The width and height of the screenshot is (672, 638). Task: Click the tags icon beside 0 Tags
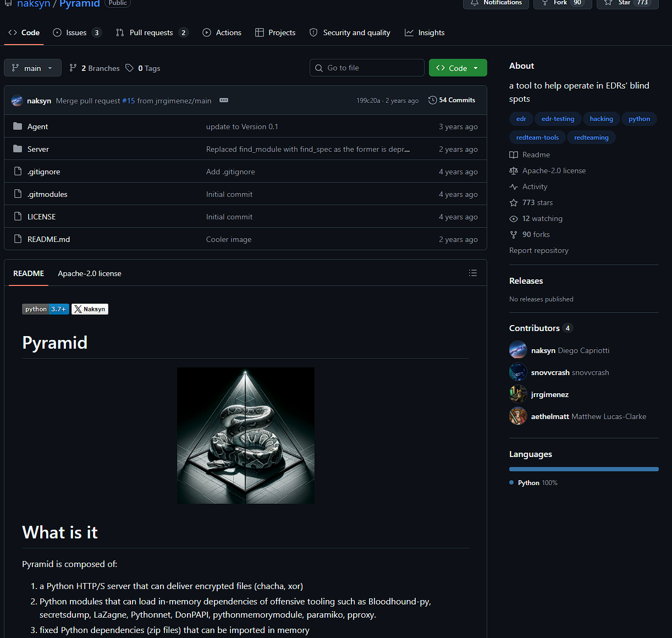[129, 68]
